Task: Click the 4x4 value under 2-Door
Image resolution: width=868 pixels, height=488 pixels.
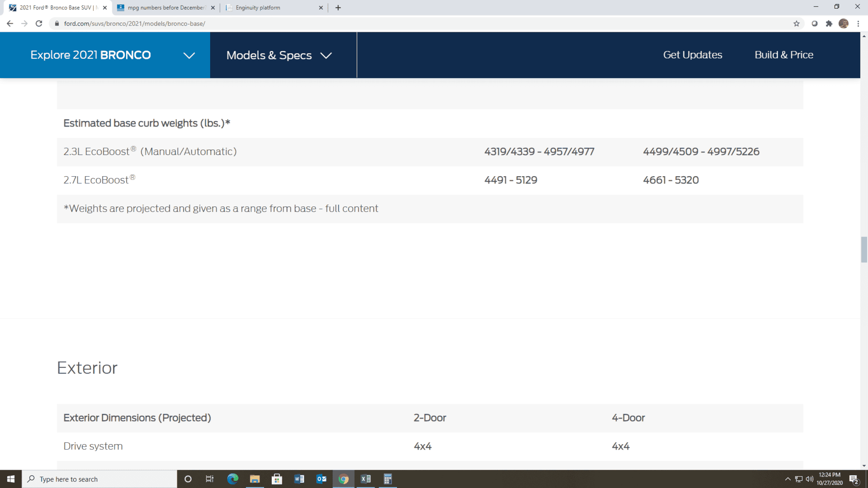Action: [423, 446]
